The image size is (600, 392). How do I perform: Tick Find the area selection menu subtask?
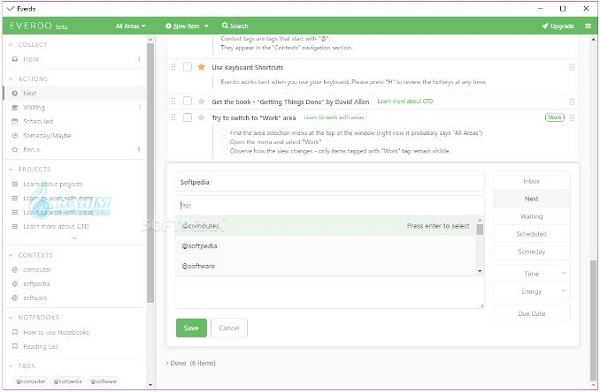click(224, 133)
